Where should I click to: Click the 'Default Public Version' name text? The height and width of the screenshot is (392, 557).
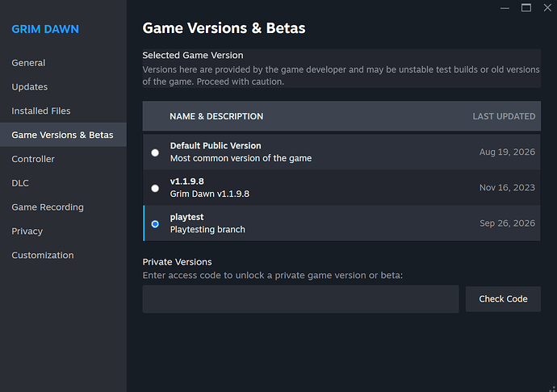click(x=216, y=146)
